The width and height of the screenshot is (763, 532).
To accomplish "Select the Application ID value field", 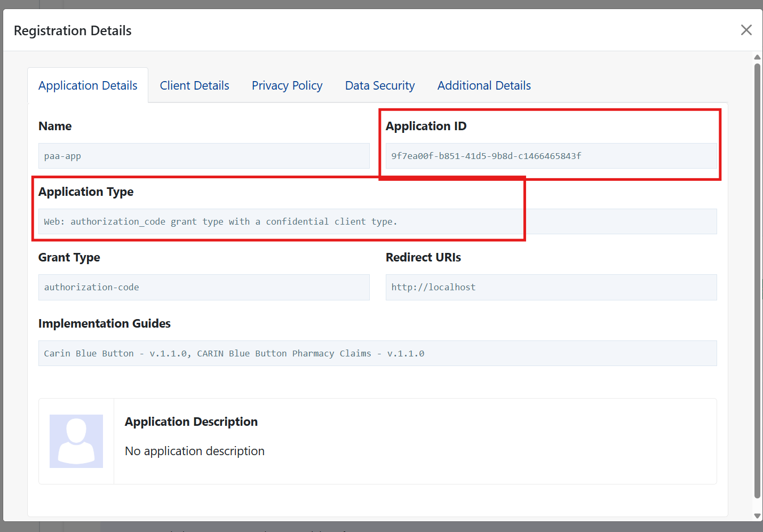I will [551, 156].
